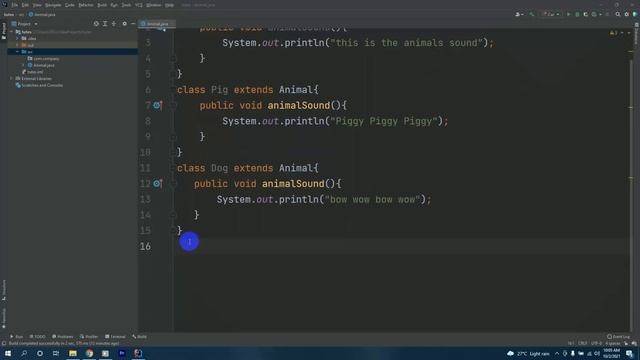Open the VCS menu
Screen dimensions: 640x360
click(139, 5)
